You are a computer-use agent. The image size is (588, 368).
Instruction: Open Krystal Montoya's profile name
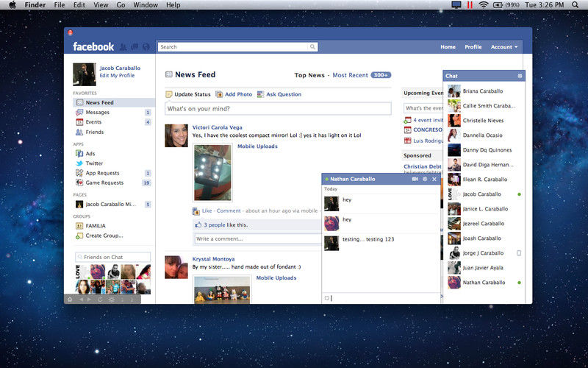[x=213, y=259]
